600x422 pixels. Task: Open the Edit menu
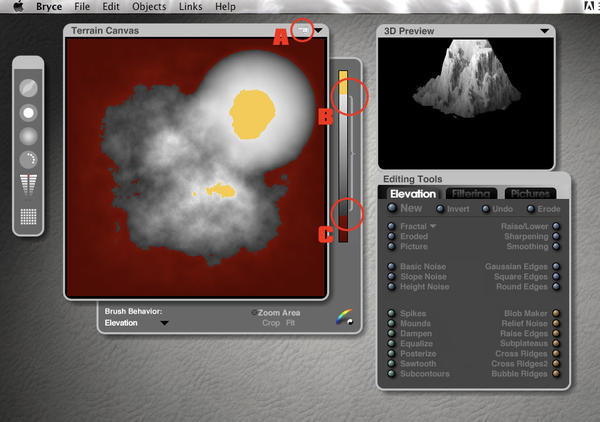click(x=111, y=7)
